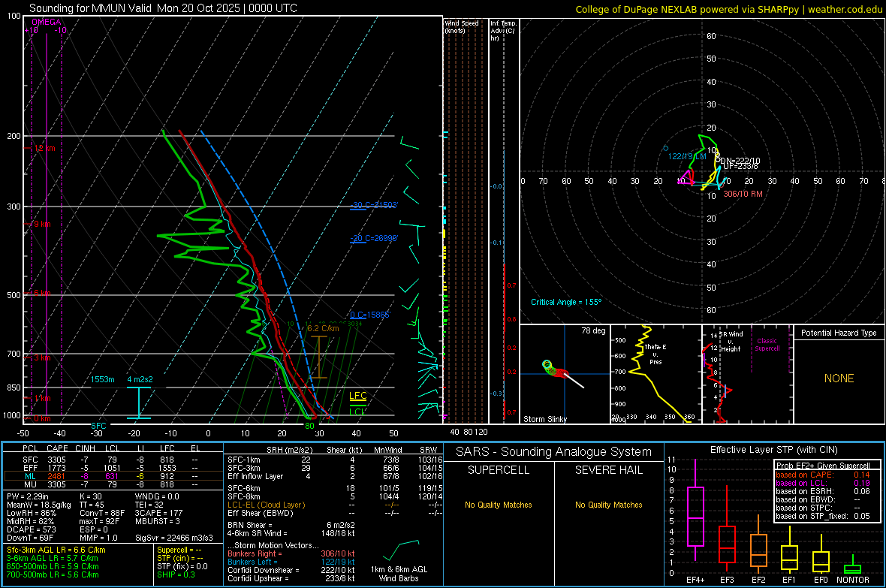
Task: Click the 'SHIP = 0.3' value
Action: 176,574
